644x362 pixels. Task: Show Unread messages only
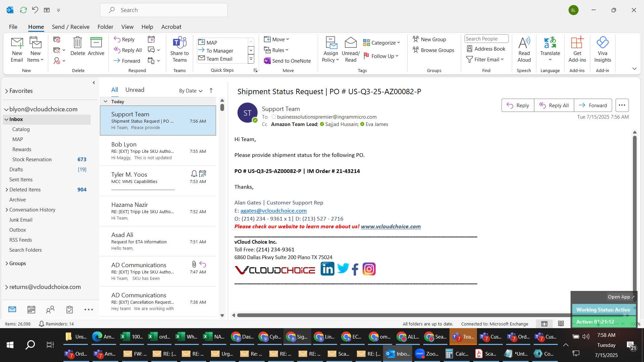(x=135, y=90)
